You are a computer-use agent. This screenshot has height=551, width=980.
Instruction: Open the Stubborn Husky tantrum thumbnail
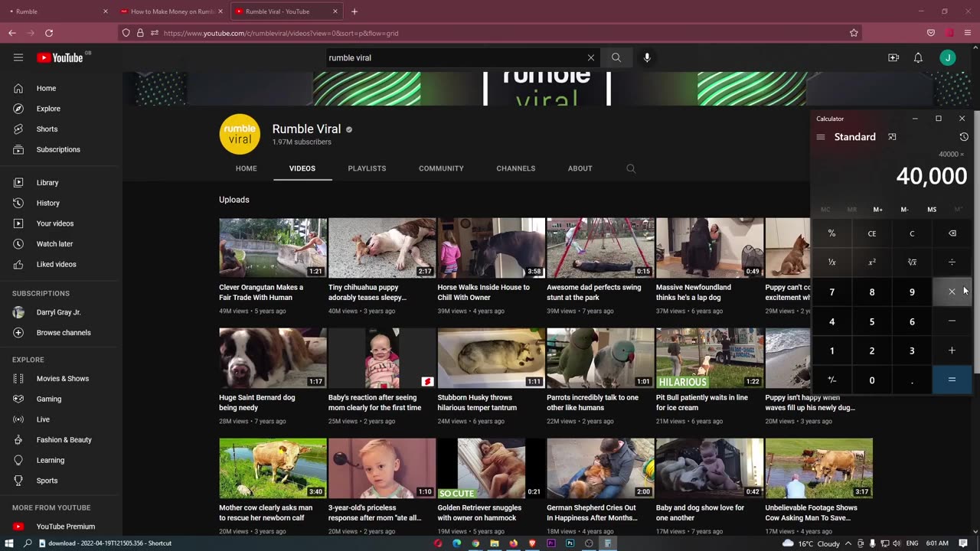[x=491, y=358]
